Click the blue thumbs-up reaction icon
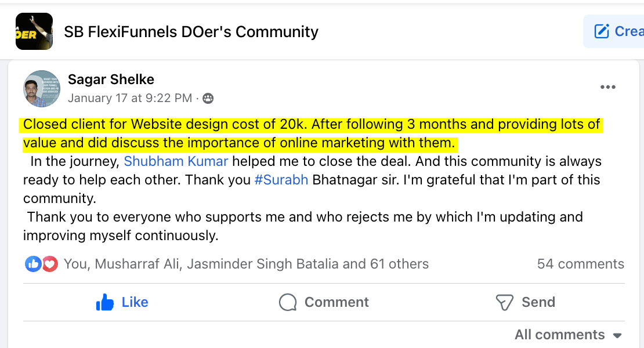Image resolution: width=644 pixels, height=348 pixels. [x=33, y=264]
